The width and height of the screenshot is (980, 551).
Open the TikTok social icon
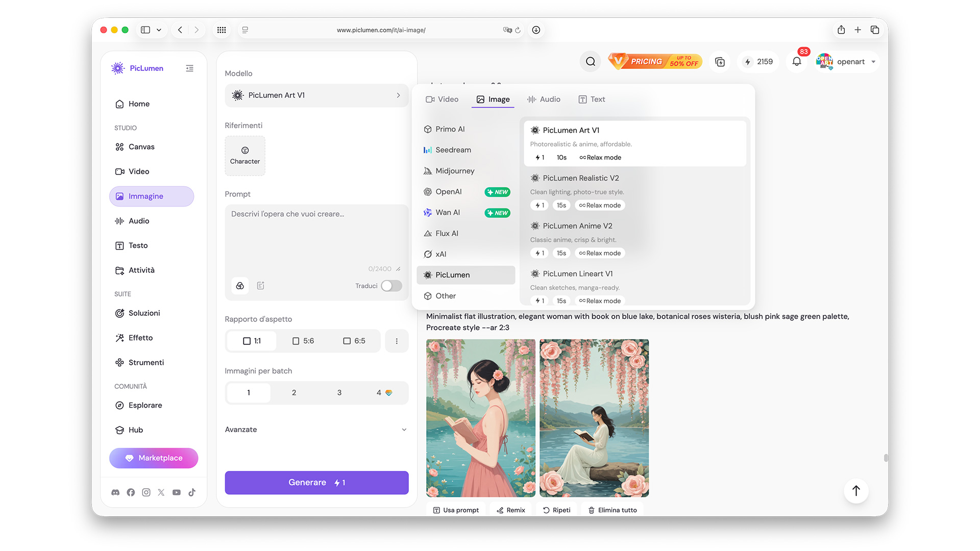tap(192, 492)
